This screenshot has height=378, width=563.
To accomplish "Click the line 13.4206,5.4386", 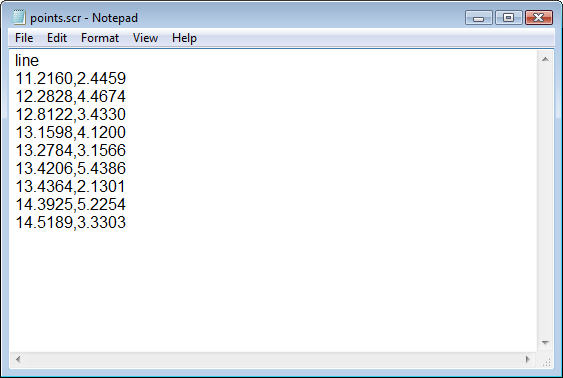I will click(71, 168).
